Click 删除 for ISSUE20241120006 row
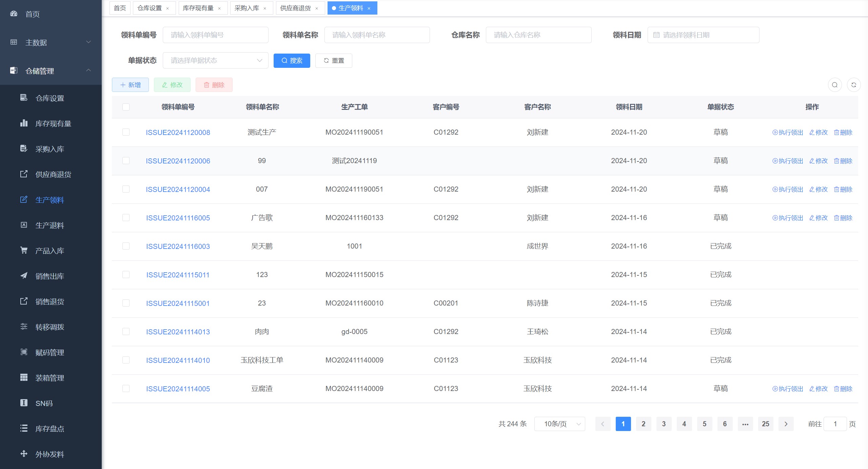The width and height of the screenshot is (868, 469). tap(843, 161)
